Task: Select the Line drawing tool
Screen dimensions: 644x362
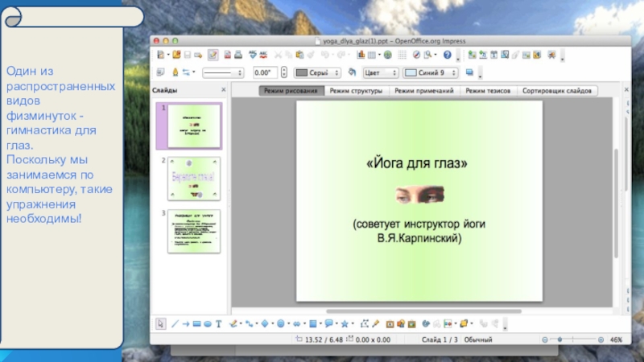Action: coord(174,323)
